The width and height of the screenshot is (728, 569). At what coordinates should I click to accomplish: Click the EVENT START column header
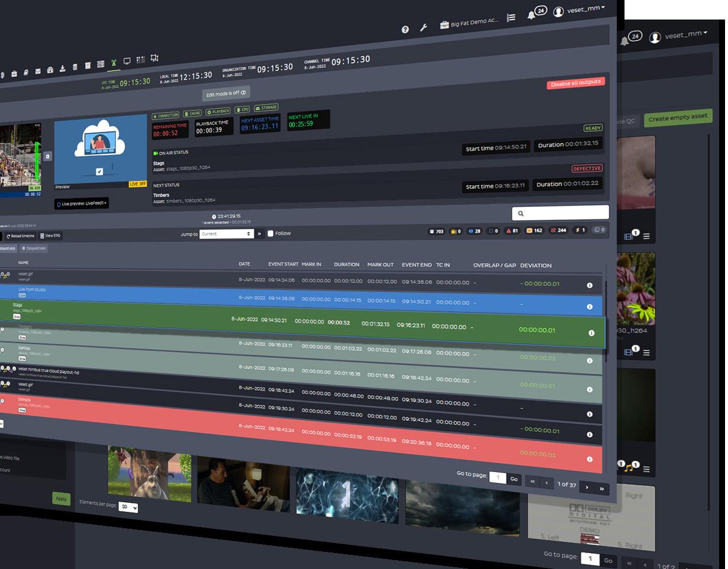click(x=283, y=264)
